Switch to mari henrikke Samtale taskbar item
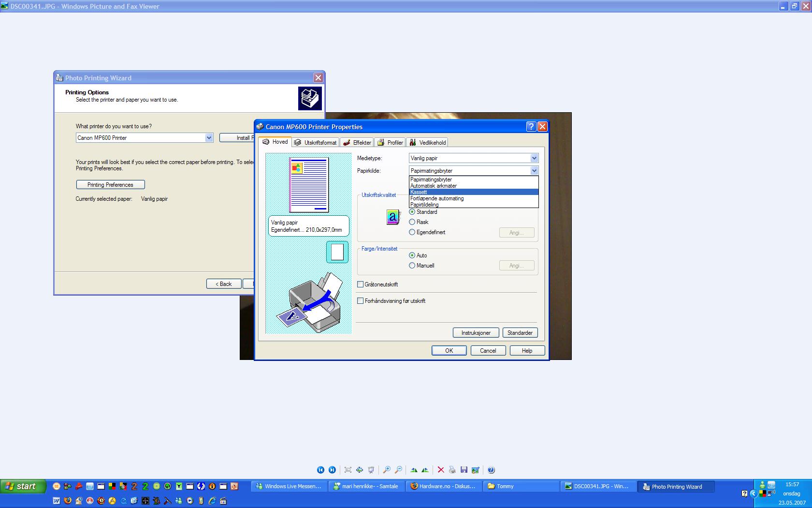The width and height of the screenshot is (812, 508). coord(366,486)
